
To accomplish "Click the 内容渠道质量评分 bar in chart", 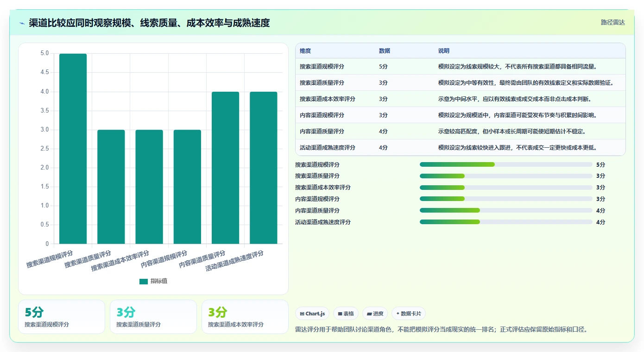I will [x=226, y=168].
